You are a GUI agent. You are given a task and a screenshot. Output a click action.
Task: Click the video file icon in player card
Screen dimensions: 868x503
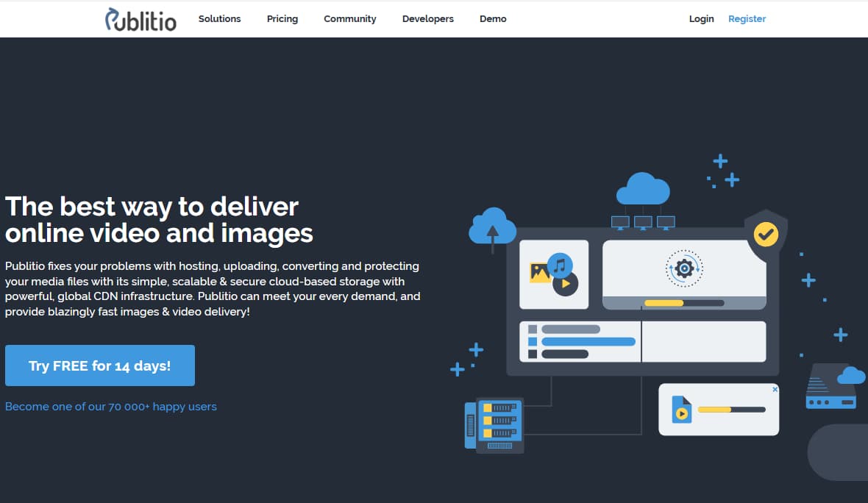pyautogui.click(x=681, y=410)
